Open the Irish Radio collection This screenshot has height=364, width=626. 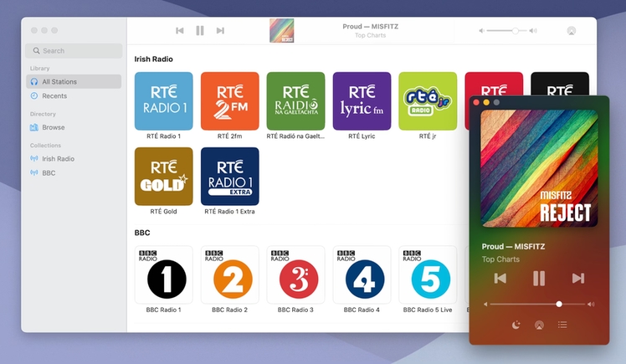point(59,159)
